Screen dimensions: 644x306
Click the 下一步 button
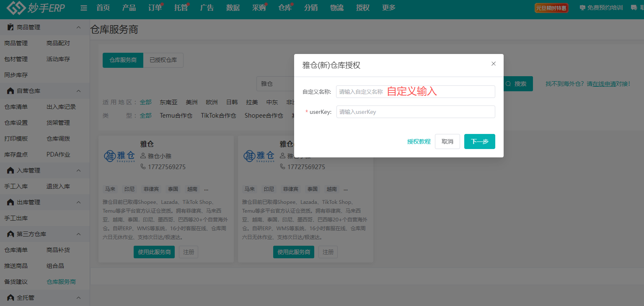click(479, 141)
